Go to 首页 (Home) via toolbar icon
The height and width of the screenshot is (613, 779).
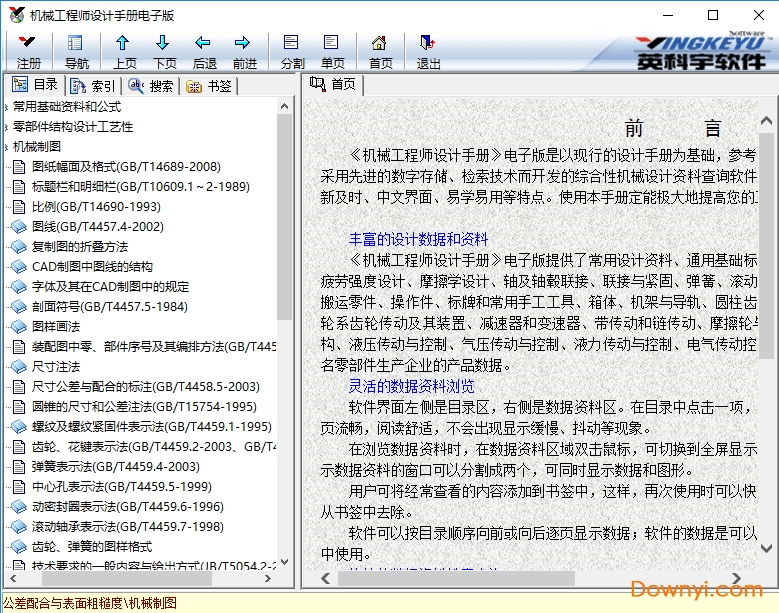(x=380, y=44)
